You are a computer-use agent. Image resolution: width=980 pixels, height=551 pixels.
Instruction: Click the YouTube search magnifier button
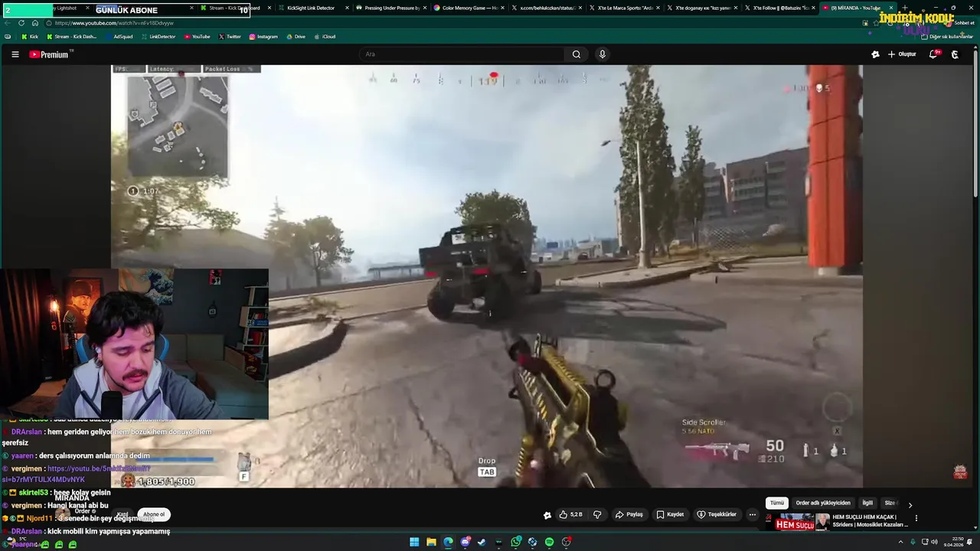click(577, 54)
